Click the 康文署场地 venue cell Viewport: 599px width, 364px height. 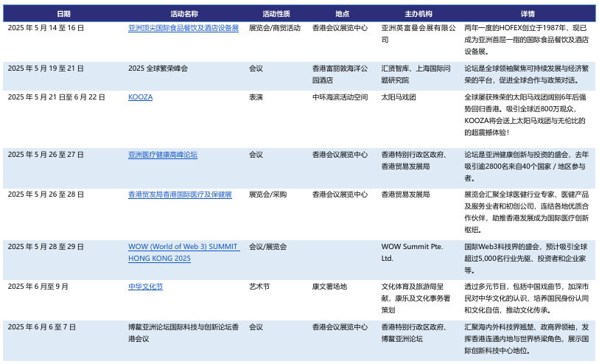(329, 287)
